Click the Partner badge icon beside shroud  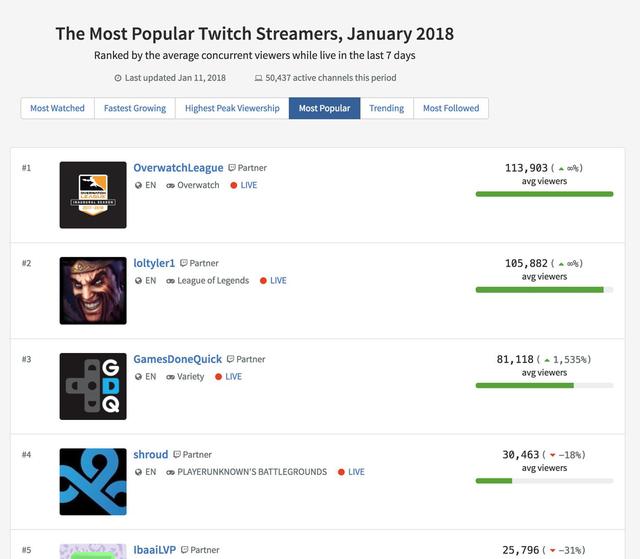177,455
